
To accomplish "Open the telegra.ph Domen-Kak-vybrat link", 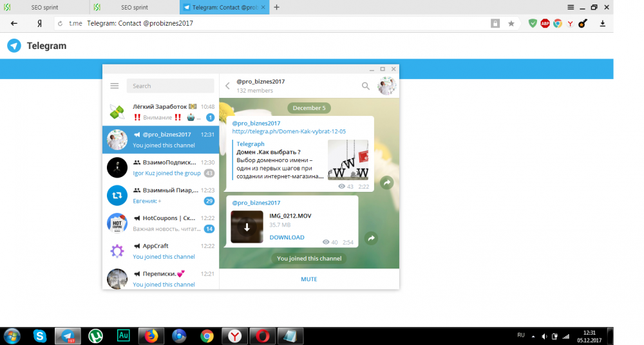I will pyautogui.click(x=289, y=131).
